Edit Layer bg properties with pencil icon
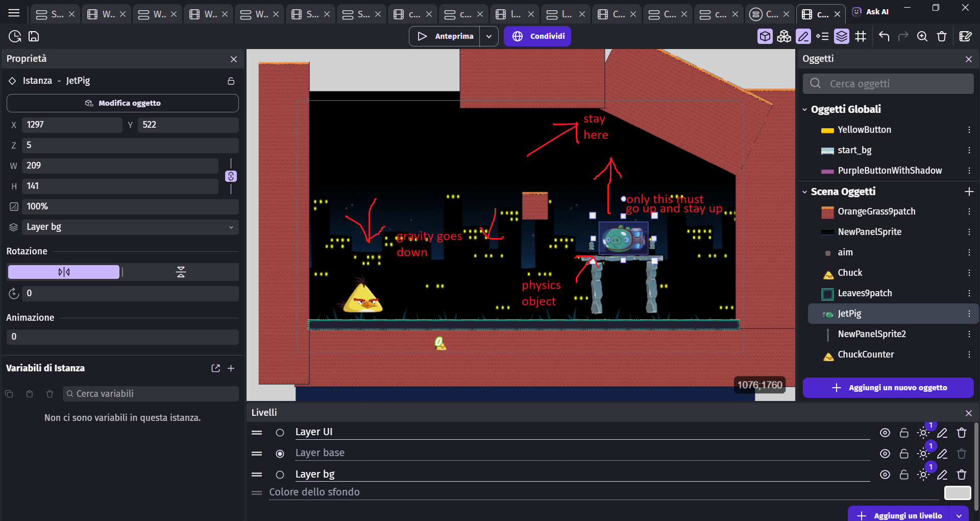 click(942, 475)
